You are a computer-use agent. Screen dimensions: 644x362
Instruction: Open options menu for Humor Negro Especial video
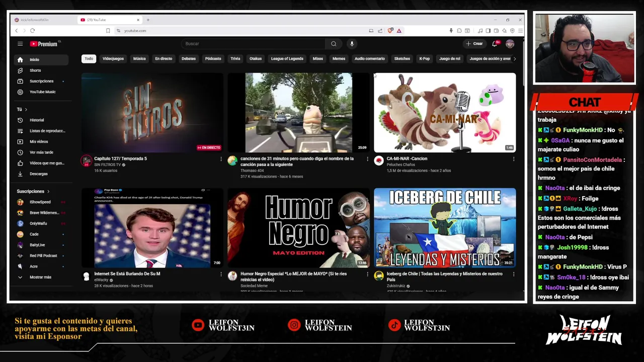point(367,274)
